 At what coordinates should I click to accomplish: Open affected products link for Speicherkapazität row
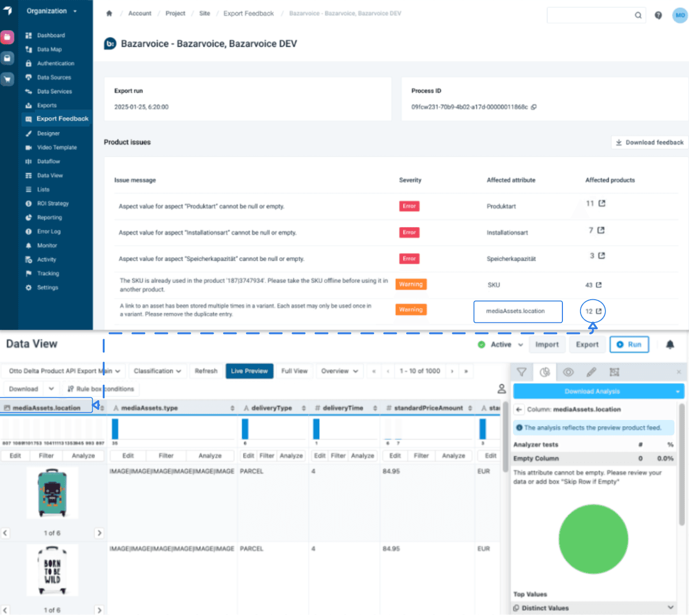point(601,256)
